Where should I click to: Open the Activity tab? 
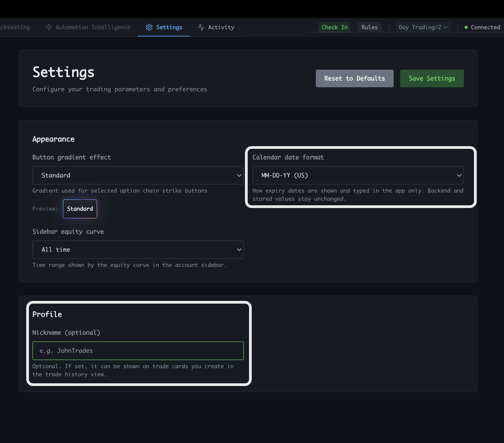(x=216, y=27)
